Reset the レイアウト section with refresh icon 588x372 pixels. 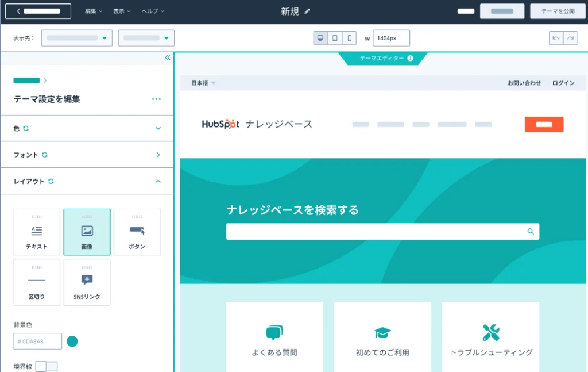[51, 181]
